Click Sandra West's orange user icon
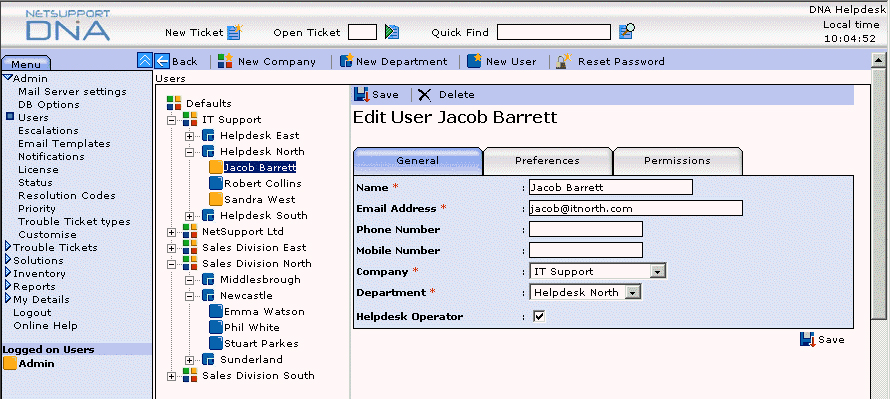Image resolution: width=890 pixels, height=399 pixels. pyautogui.click(x=216, y=199)
